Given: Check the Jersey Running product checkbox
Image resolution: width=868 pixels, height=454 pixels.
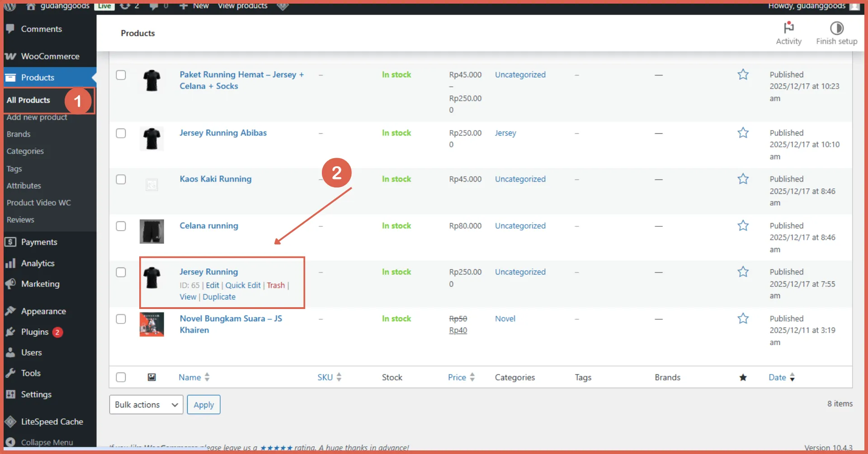Looking at the screenshot, I should pyautogui.click(x=121, y=272).
